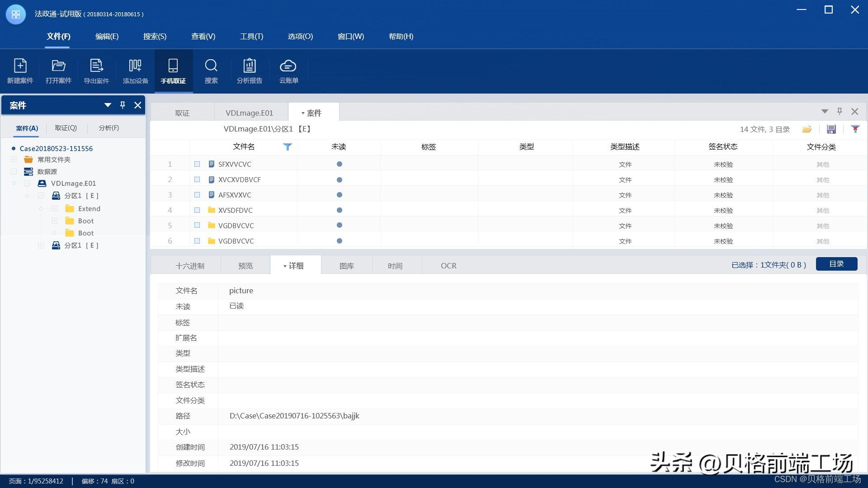Click the New Case (新建案件) icon
This screenshot has height=488, width=868.
click(20, 71)
